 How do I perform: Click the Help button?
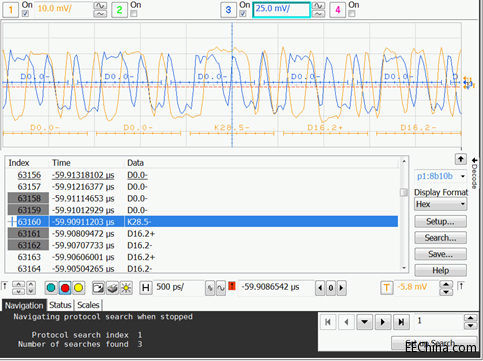click(x=440, y=270)
